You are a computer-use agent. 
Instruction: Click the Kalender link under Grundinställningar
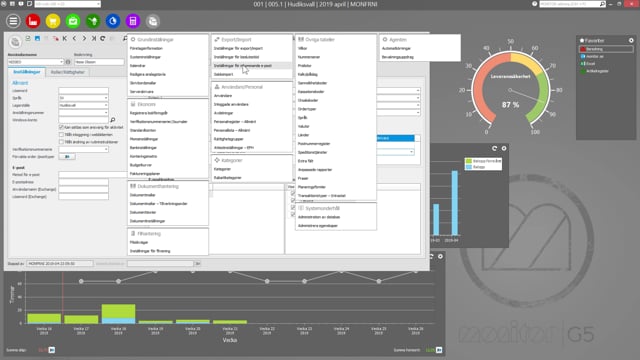coord(138,66)
